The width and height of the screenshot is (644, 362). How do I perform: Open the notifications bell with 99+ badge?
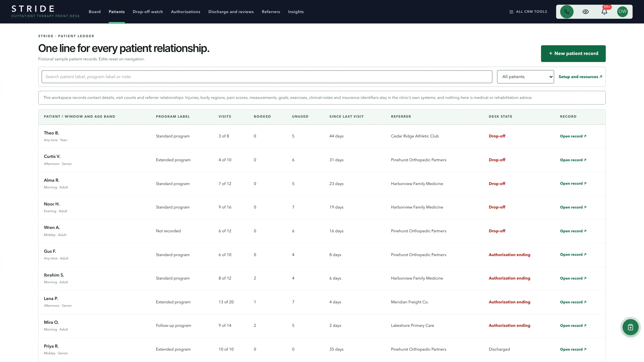click(604, 12)
